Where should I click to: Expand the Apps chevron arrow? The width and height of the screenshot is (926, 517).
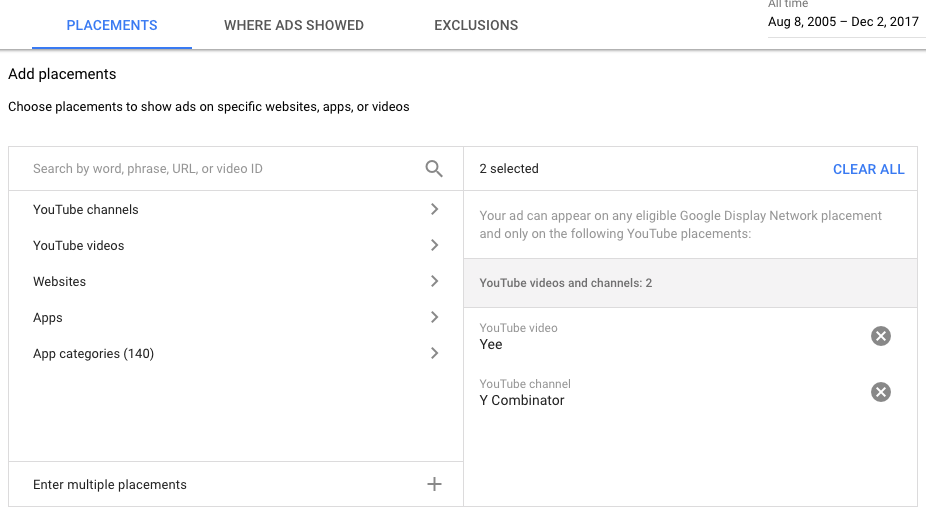click(x=435, y=317)
